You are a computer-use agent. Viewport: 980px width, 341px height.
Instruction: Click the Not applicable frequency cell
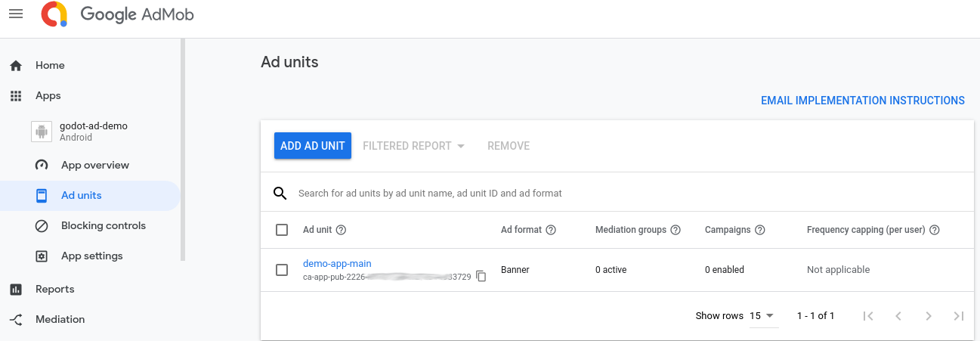838,270
